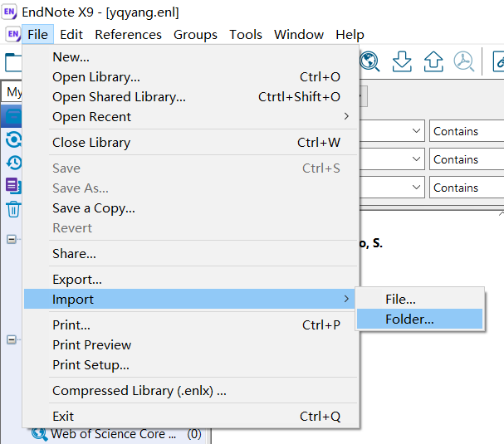Select File... in the Import submenu
The height and width of the screenshot is (444, 504).
coord(419,299)
